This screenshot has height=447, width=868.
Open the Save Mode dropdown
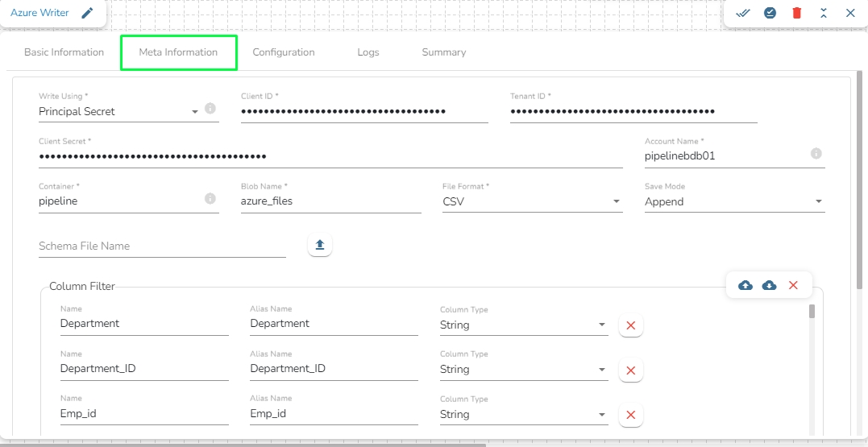(x=819, y=201)
